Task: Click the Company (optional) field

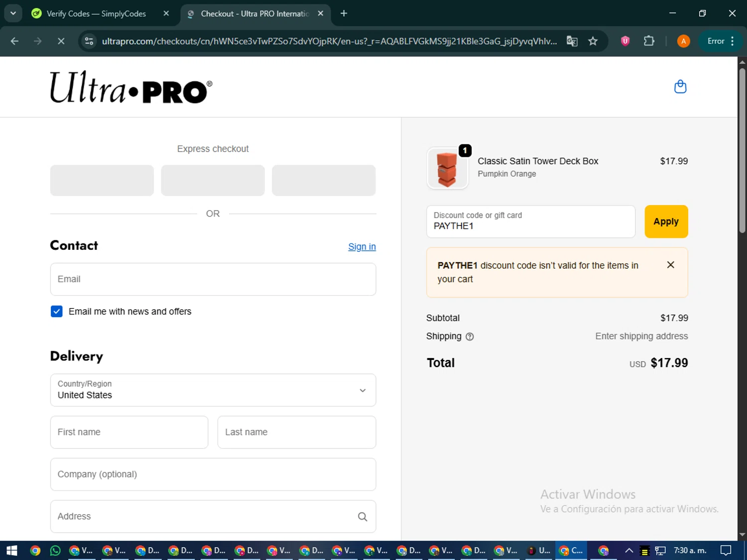Action: click(213, 474)
